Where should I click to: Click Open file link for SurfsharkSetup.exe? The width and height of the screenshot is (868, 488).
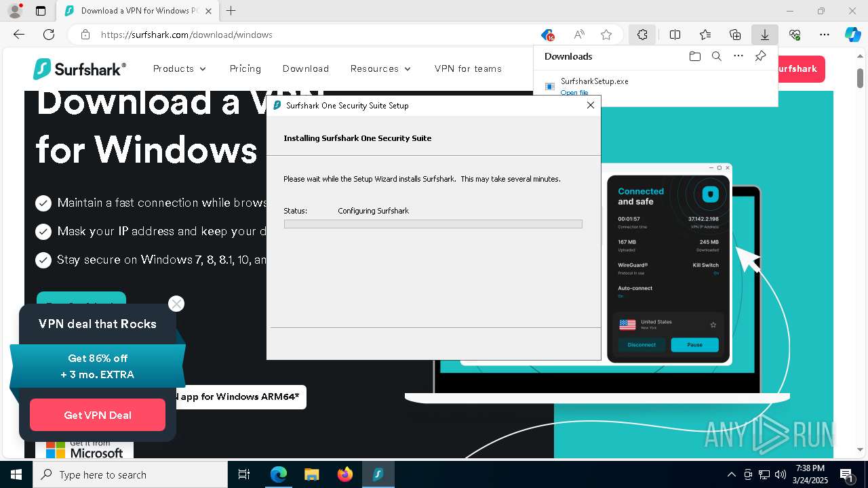pos(574,93)
